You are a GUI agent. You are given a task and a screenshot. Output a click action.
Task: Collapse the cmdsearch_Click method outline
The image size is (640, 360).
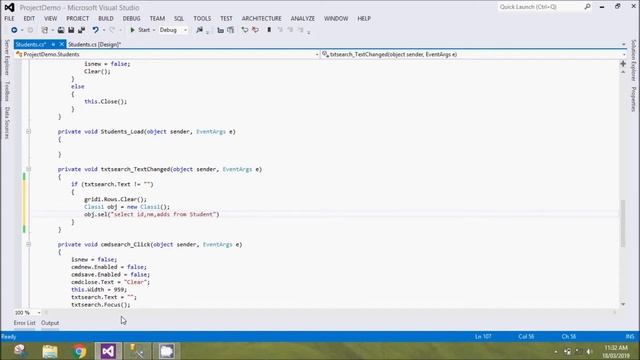tap(28, 244)
